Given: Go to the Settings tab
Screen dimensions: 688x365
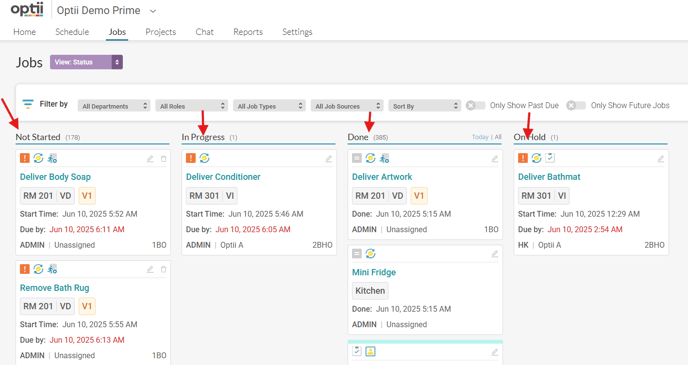Looking at the screenshot, I should pyautogui.click(x=297, y=32).
